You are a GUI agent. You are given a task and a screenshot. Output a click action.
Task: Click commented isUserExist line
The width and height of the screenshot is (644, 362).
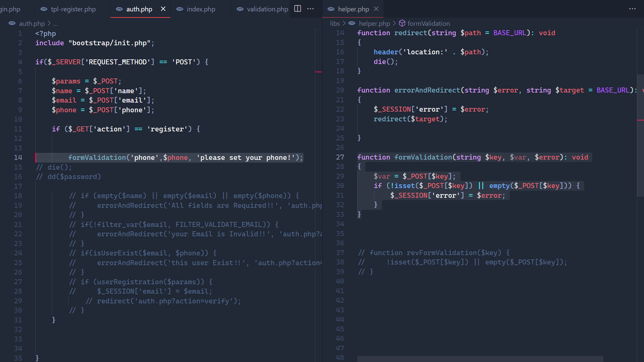143,253
